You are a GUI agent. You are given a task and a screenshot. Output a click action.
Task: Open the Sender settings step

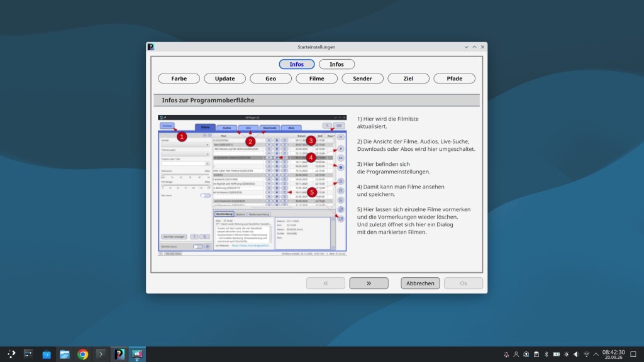(x=362, y=79)
